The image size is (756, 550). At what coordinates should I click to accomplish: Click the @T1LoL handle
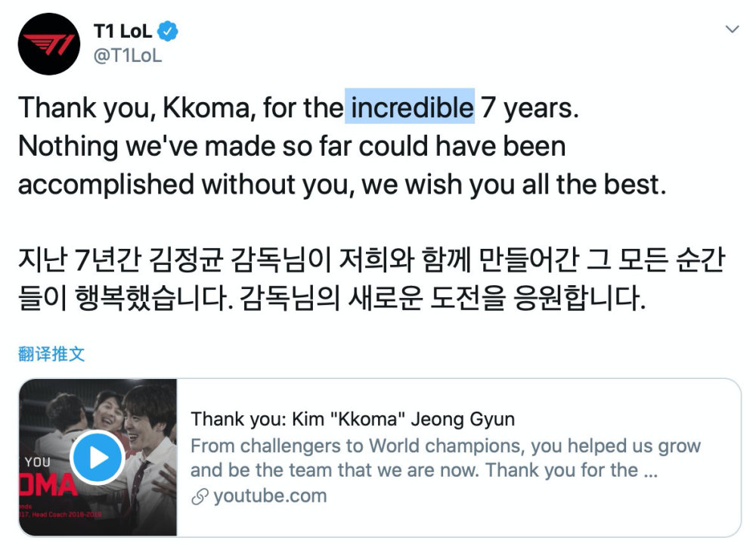click(x=127, y=55)
